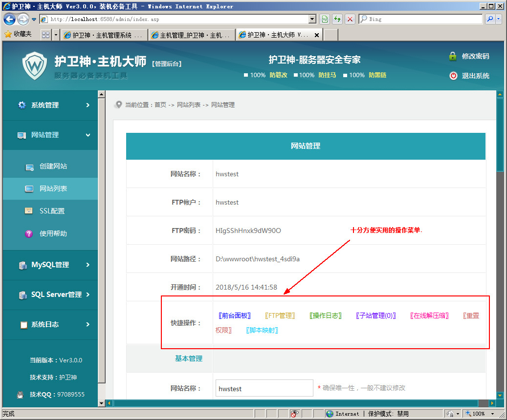Screen dimensions: 507x420
Task: Click the pop-up blocker icon in status bar
Action: [x=294, y=414]
